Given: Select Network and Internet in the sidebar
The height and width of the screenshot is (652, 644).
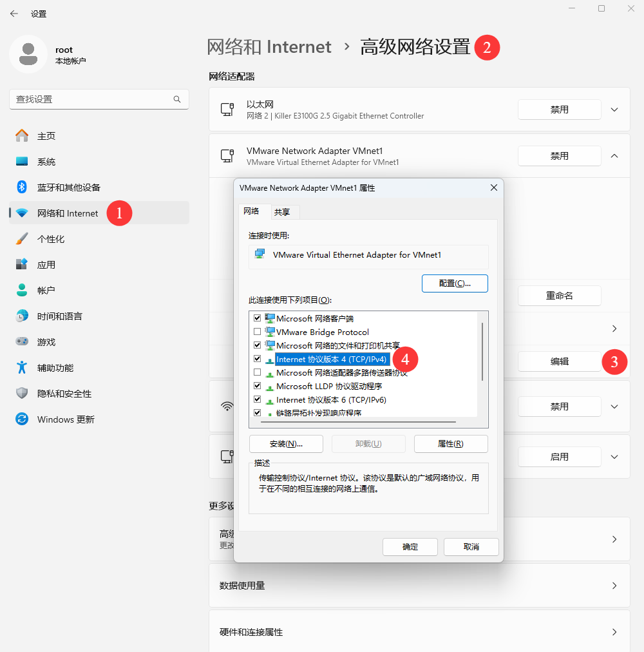Looking at the screenshot, I should pyautogui.click(x=68, y=213).
